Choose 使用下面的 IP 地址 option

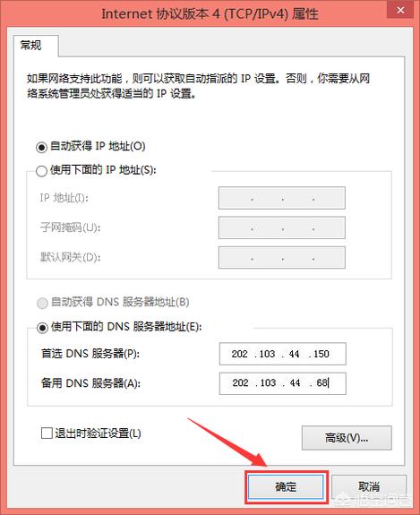pyautogui.click(x=41, y=171)
